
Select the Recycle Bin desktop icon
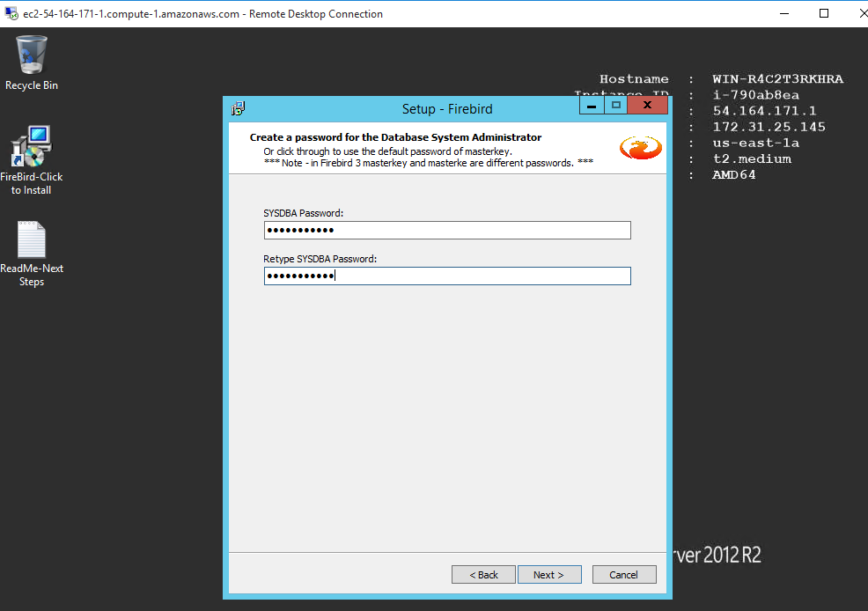click(32, 56)
